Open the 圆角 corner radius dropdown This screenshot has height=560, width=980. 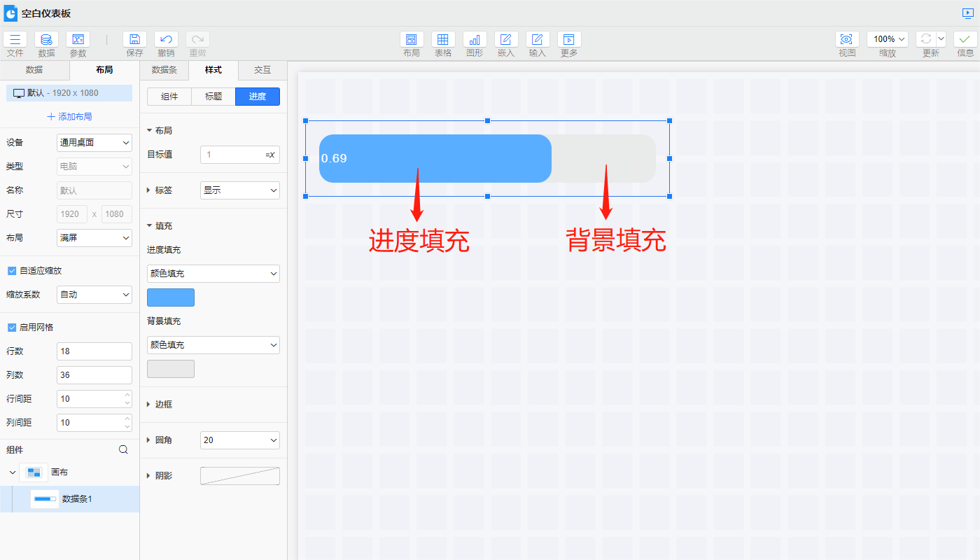[239, 440]
